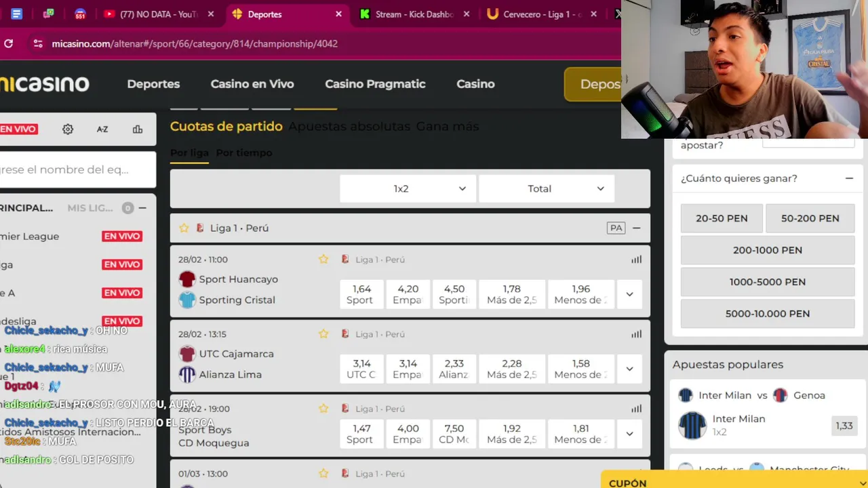This screenshot has width=868, height=488.
Task: Collapse the Liga 1 · Perú section
Action: [636, 228]
